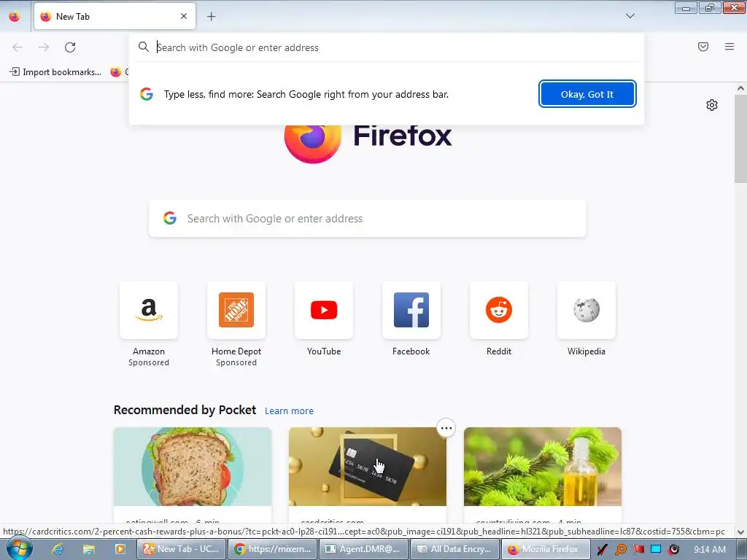This screenshot has height=560, width=747.
Task: Click the Firefox bookmark next to Import bookmarks
Action: (119, 72)
